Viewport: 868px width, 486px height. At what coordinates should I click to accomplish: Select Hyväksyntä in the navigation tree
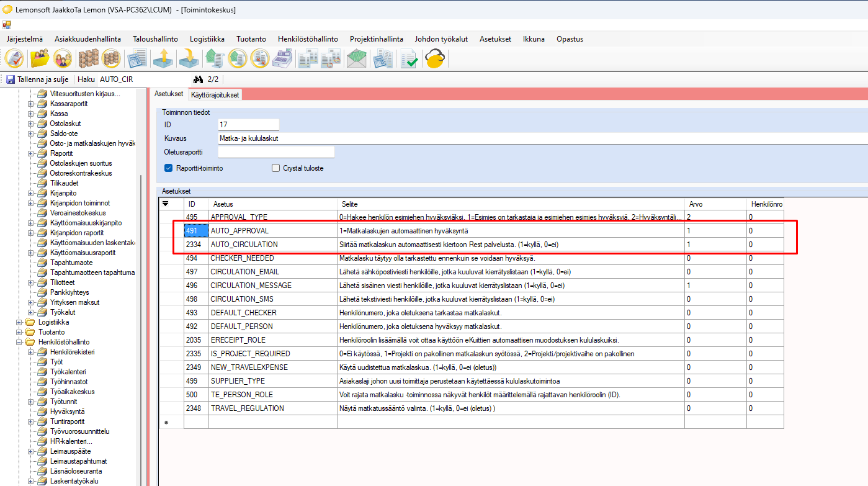(67, 412)
